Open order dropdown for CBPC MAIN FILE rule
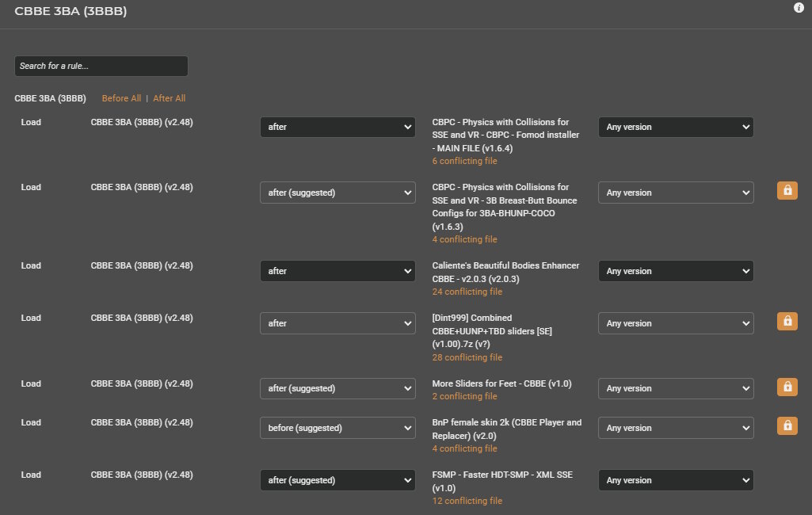812x515 pixels. click(337, 127)
